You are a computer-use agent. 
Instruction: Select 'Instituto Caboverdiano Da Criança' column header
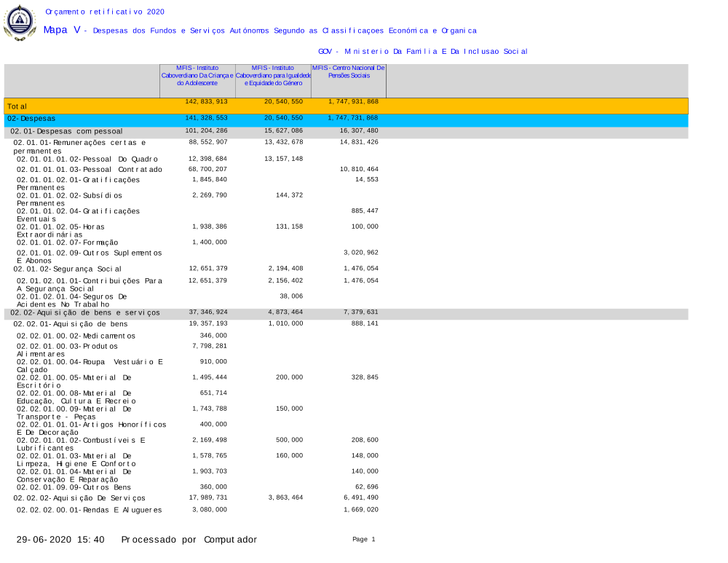pyautogui.click(x=197, y=76)
